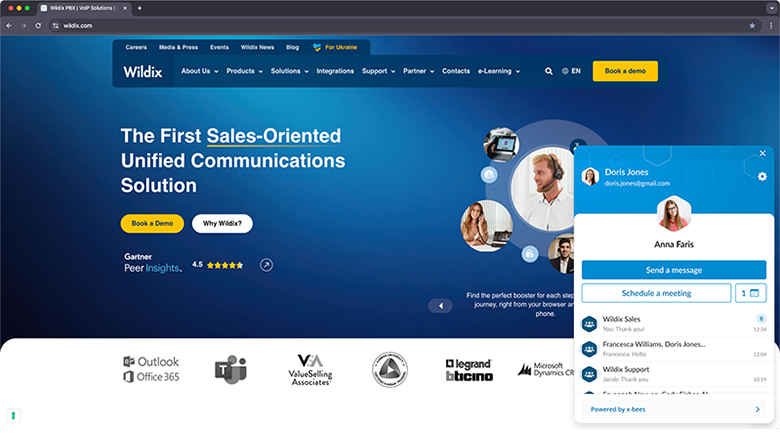Click site info icon in address bar
The width and height of the screenshot is (780, 439).
56,25
